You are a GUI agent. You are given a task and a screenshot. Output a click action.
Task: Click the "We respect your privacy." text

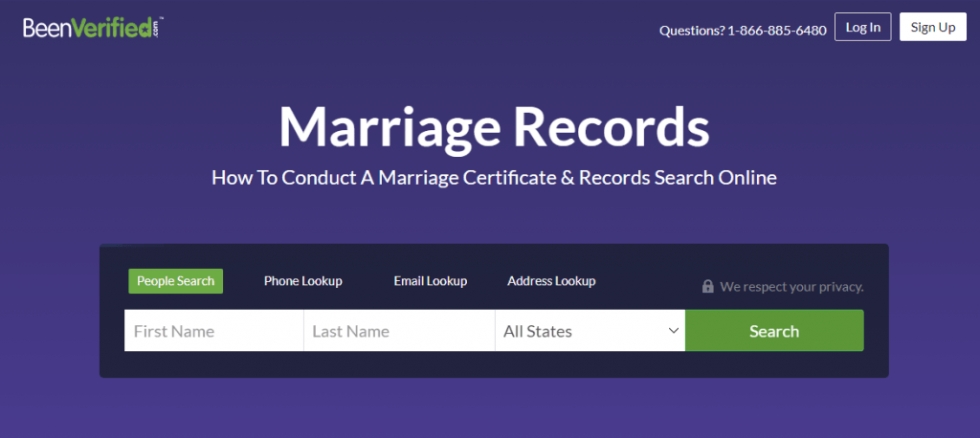pyautogui.click(x=791, y=287)
